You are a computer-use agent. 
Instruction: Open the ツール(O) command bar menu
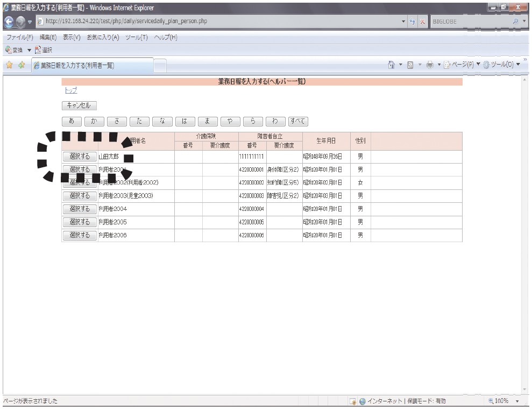coord(501,65)
